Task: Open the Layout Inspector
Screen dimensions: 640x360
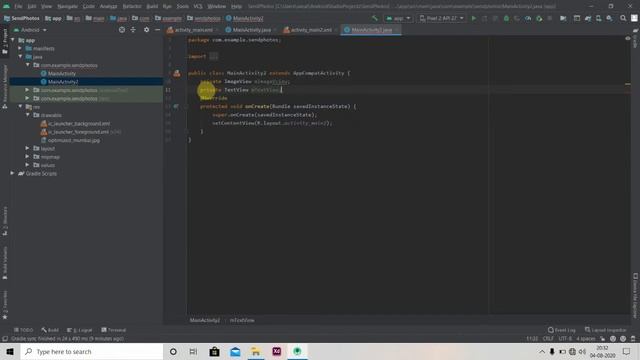Action: [605, 330]
